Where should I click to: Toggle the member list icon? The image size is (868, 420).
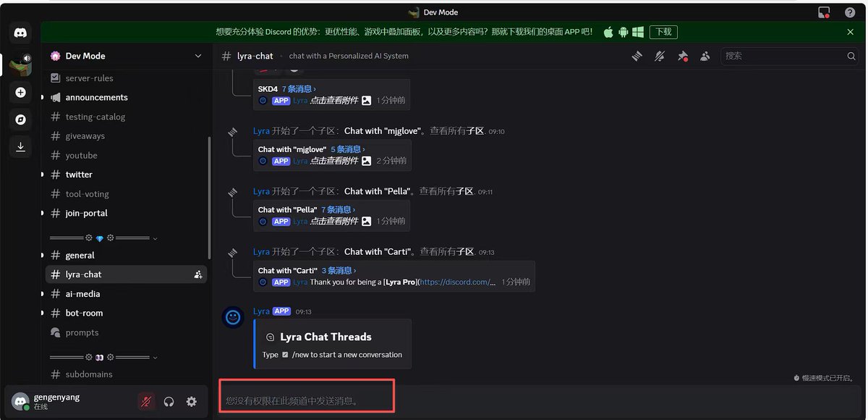click(705, 56)
